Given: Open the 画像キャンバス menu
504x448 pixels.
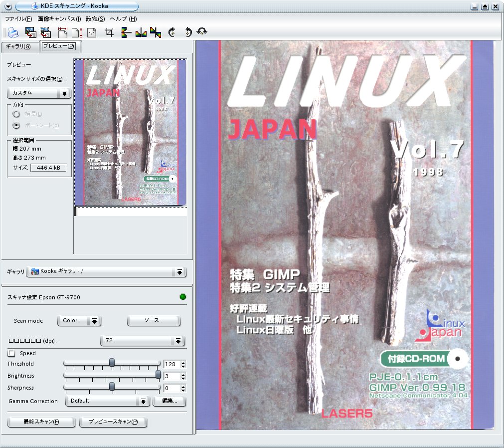Looking at the screenshot, I should (x=59, y=19).
